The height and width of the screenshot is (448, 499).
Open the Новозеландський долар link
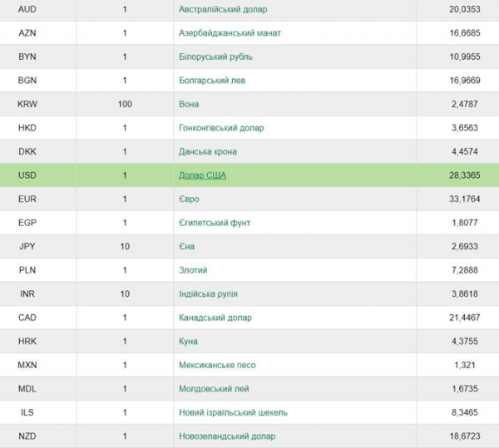click(227, 436)
